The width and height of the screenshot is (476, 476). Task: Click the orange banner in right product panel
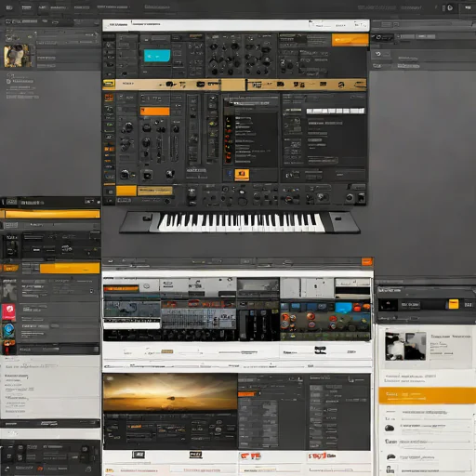coord(427,395)
